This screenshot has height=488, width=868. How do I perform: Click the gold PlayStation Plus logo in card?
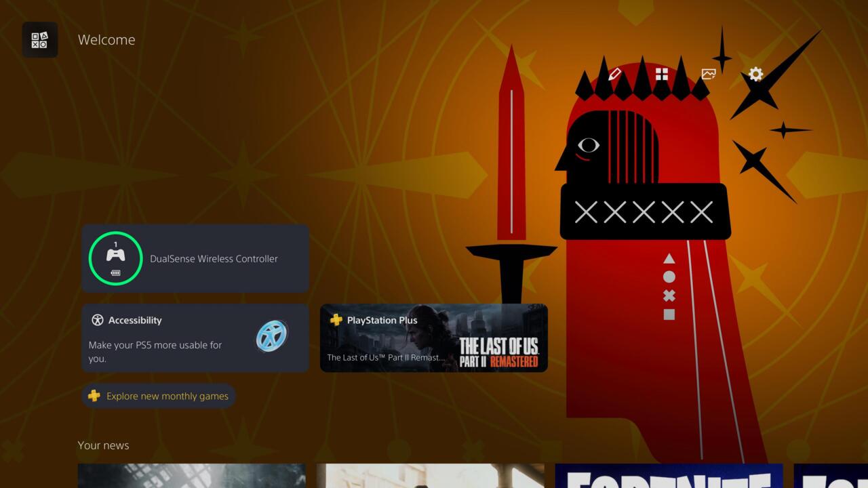point(336,320)
